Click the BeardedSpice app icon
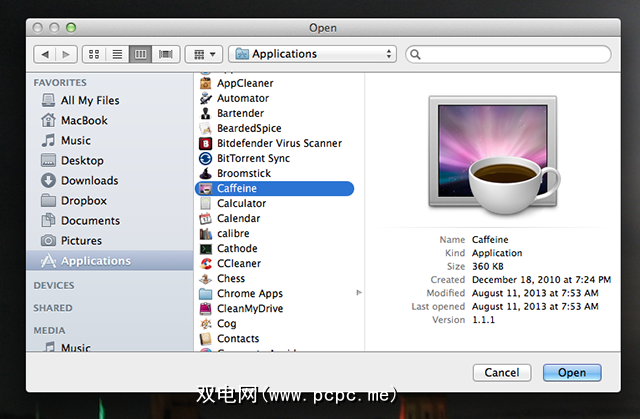Screen dimensions: 640x419 (x=205, y=128)
